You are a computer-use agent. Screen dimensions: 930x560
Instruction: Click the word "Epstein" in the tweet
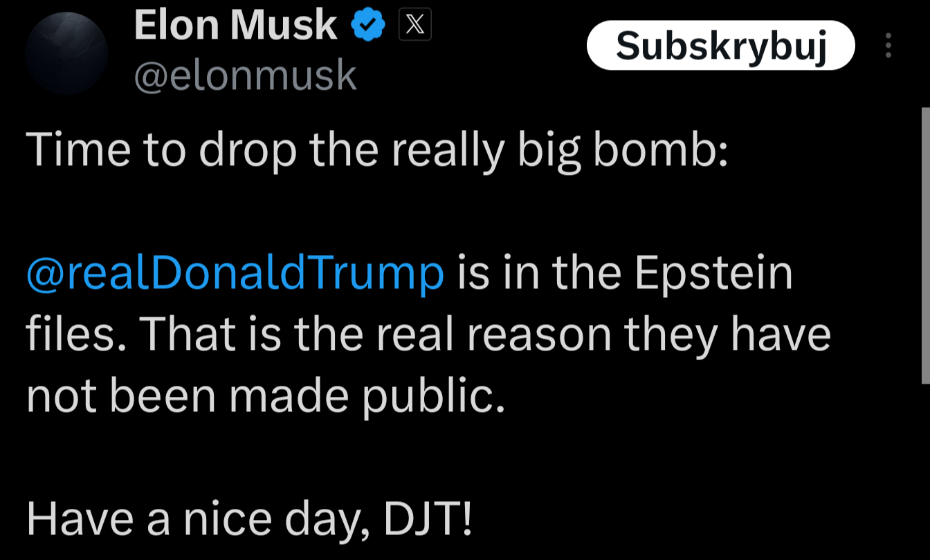(x=713, y=272)
